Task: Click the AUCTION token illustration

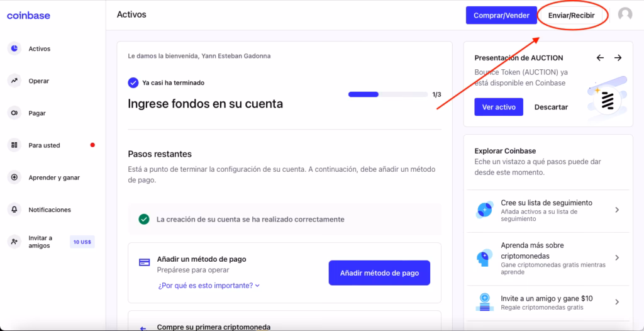Action: 608,99
